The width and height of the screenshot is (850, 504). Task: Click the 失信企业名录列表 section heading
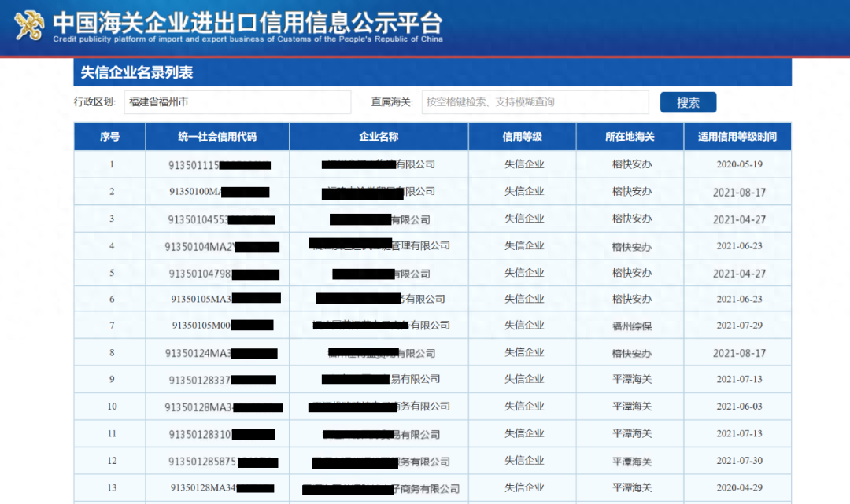(x=137, y=72)
